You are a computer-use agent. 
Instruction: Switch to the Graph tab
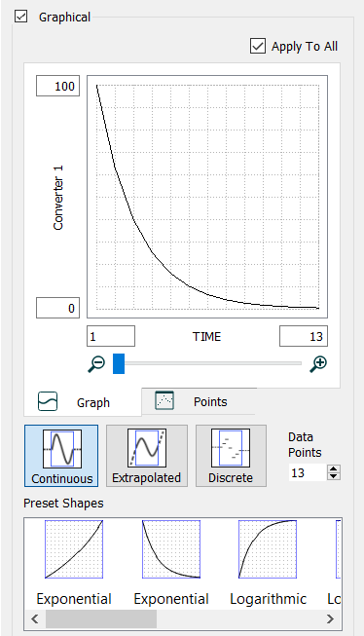pyautogui.click(x=83, y=402)
